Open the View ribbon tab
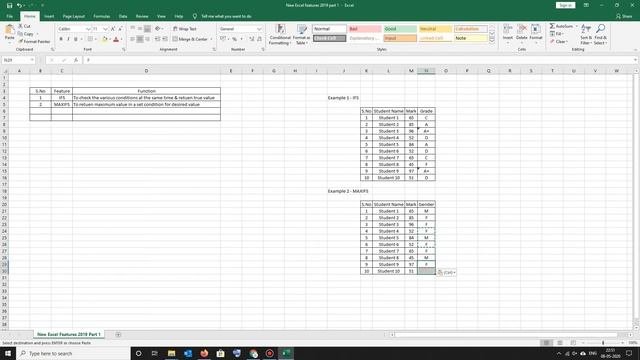Image resolution: width=640 pixels, height=360 pixels. 161,16
